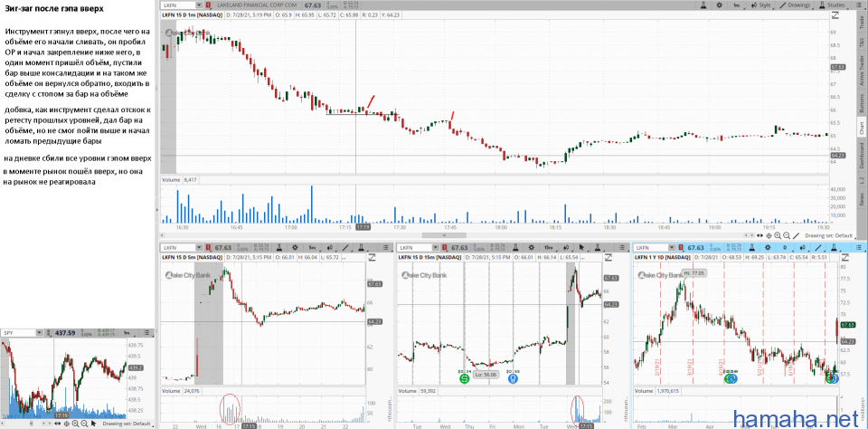Click crosshair target icon under main chart
The width and height of the screenshot is (868, 429).
tap(769, 235)
